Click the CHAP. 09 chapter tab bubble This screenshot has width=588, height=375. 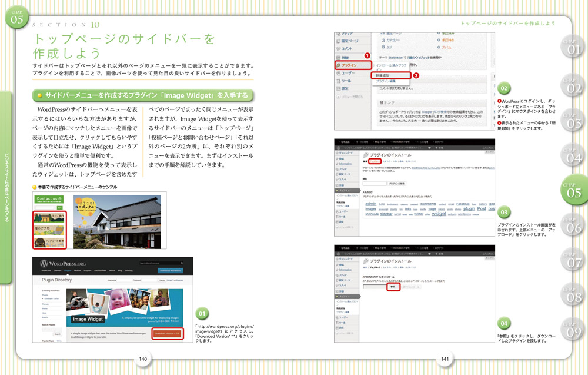click(574, 330)
